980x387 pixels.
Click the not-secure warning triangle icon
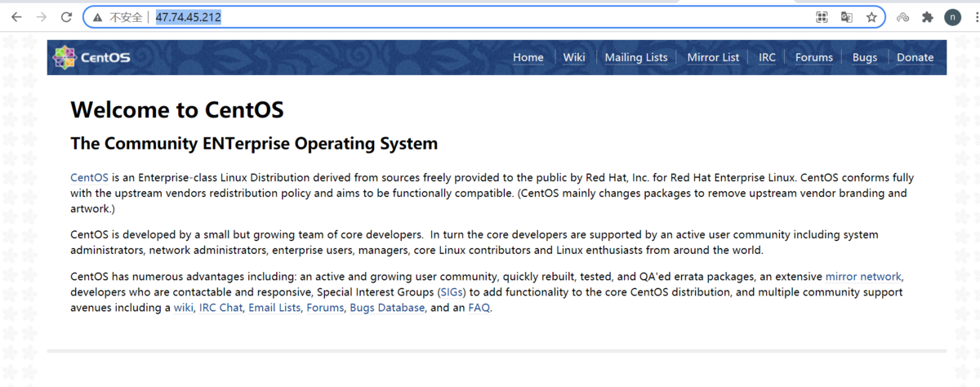pos(98,17)
